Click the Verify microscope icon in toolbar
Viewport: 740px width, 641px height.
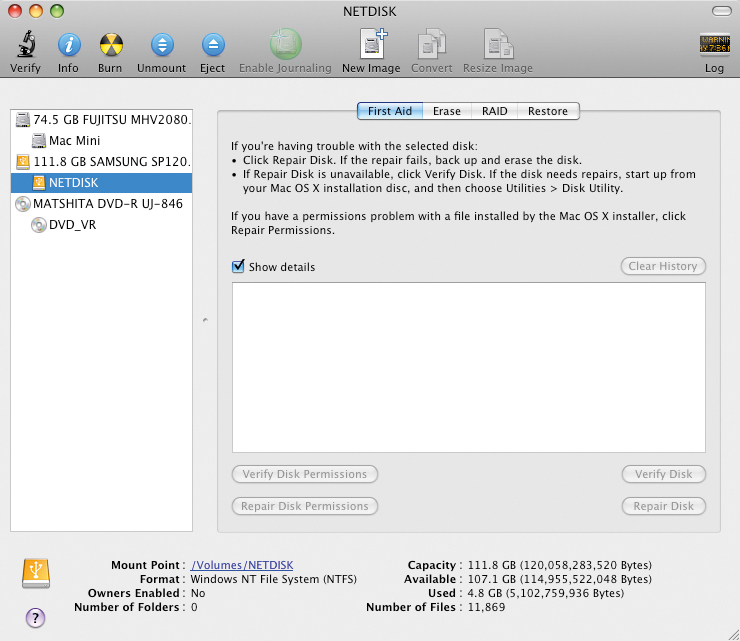point(25,45)
